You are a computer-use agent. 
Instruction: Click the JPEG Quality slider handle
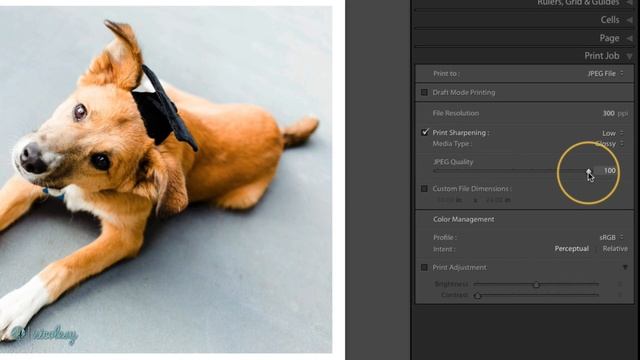pos(589,171)
